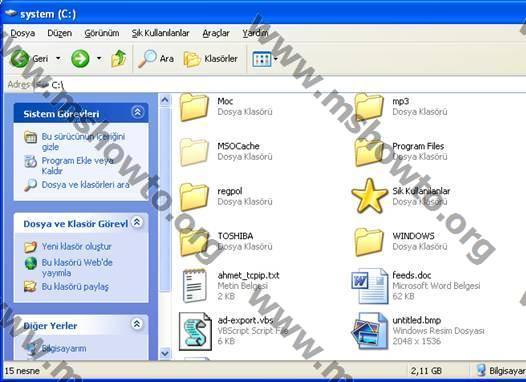The height and width of the screenshot is (382, 526).
Task: Select the Program Files folder icon
Action: click(x=369, y=152)
